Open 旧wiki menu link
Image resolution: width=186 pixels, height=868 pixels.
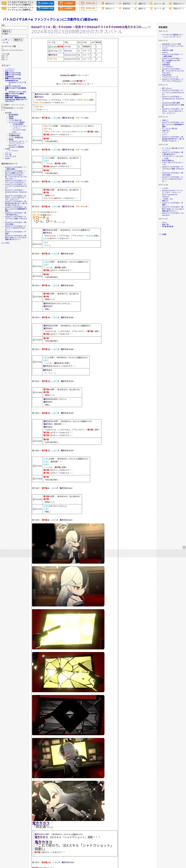tap(7, 158)
